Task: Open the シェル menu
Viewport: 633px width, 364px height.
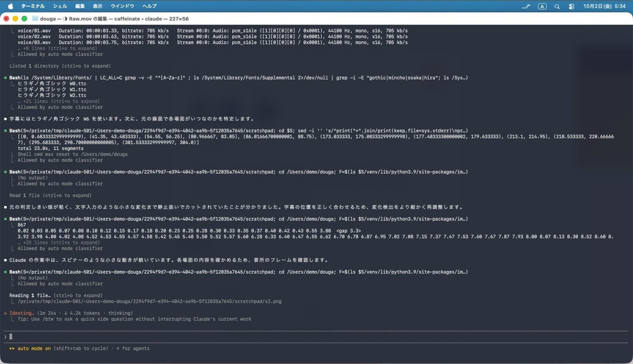Action: click(60, 6)
